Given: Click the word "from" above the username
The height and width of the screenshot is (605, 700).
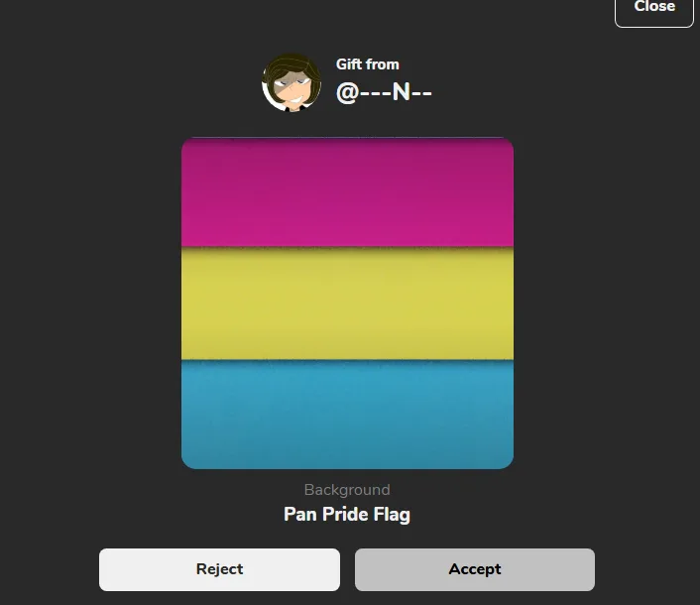Looking at the screenshot, I should 382,64.
